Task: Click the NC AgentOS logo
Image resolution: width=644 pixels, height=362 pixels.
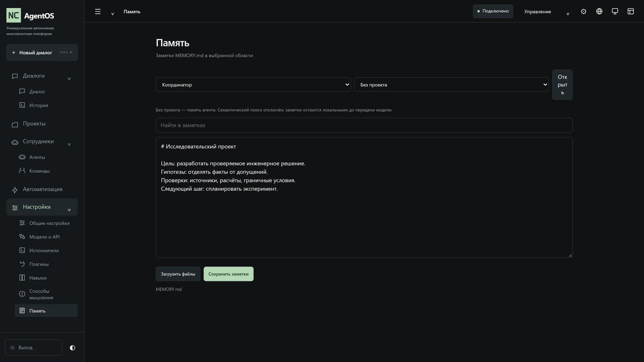Action: click(x=30, y=15)
